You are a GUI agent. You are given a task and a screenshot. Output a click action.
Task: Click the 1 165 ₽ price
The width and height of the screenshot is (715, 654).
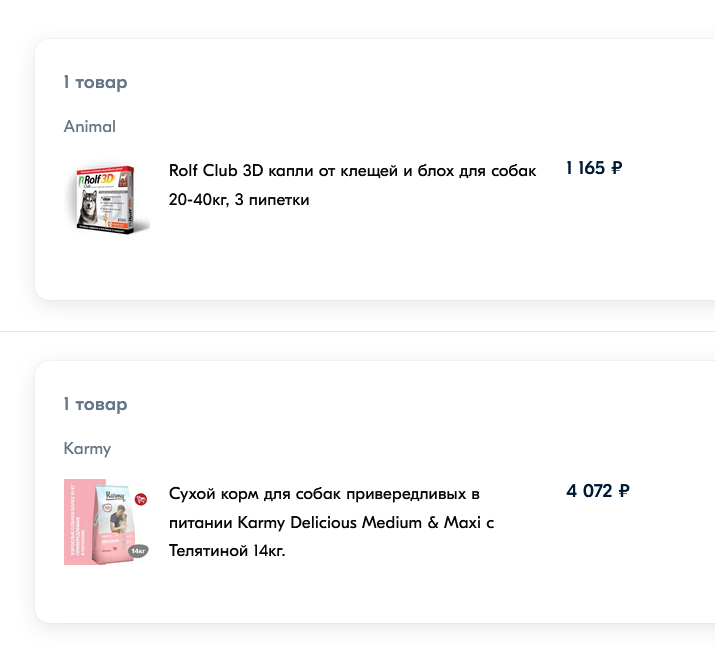click(593, 168)
